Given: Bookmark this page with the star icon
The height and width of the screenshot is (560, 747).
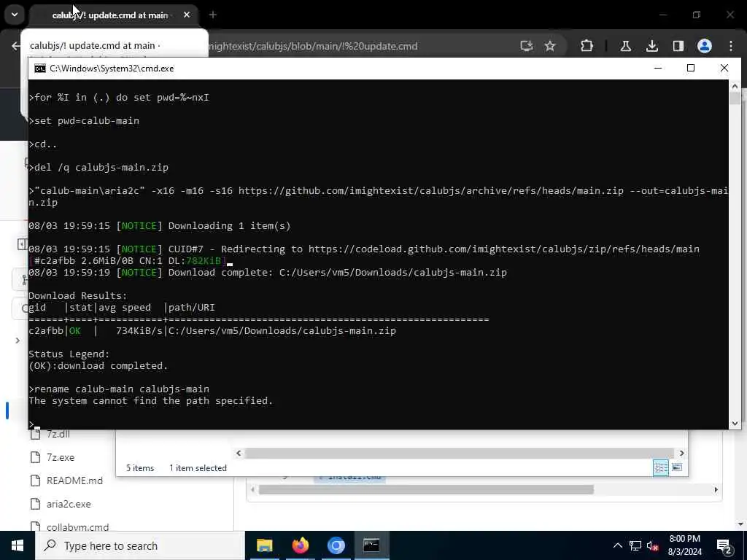Looking at the screenshot, I should pyautogui.click(x=550, y=46).
